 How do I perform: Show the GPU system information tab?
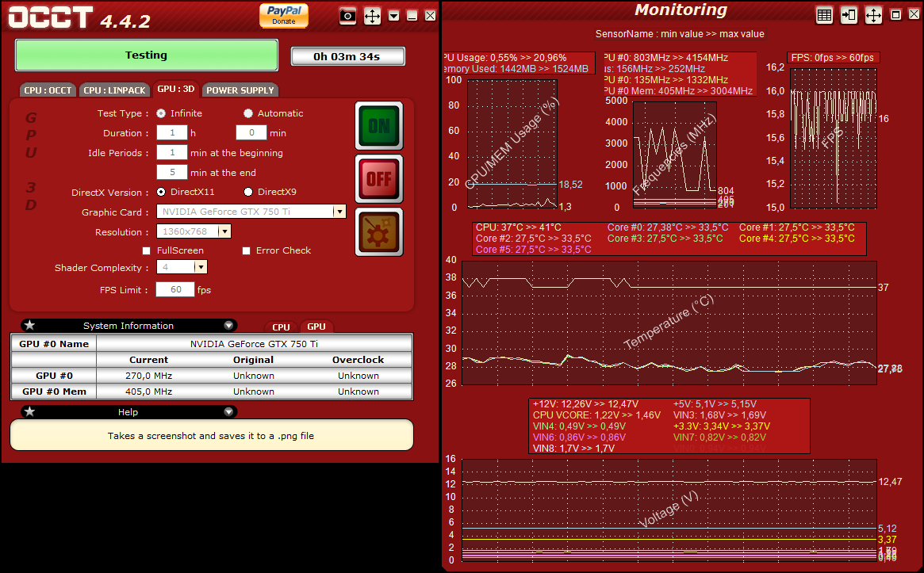click(316, 327)
